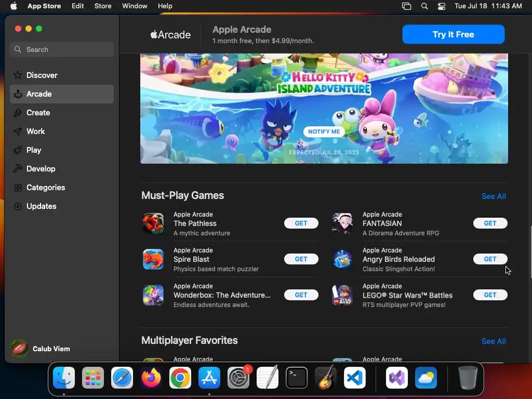Click the Calub Viem account name

coord(51,349)
